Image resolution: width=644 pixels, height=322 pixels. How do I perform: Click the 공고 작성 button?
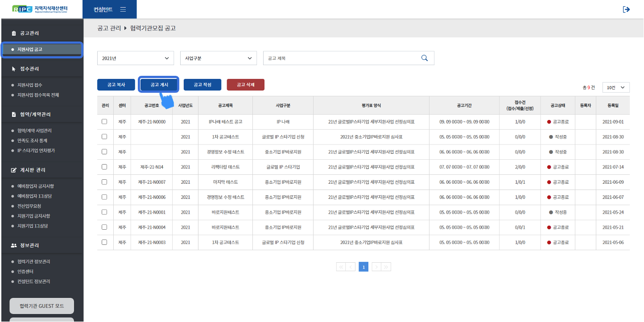pyautogui.click(x=202, y=85)
